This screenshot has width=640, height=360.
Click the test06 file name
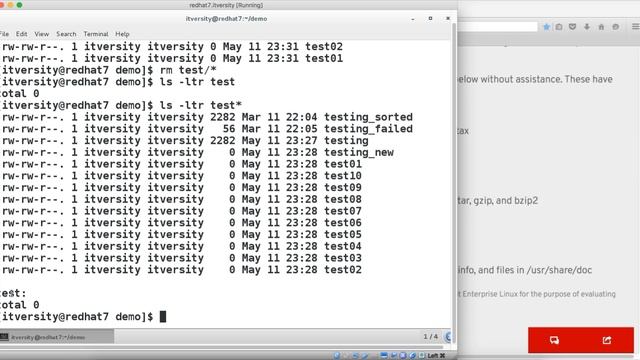coord(343,223)
